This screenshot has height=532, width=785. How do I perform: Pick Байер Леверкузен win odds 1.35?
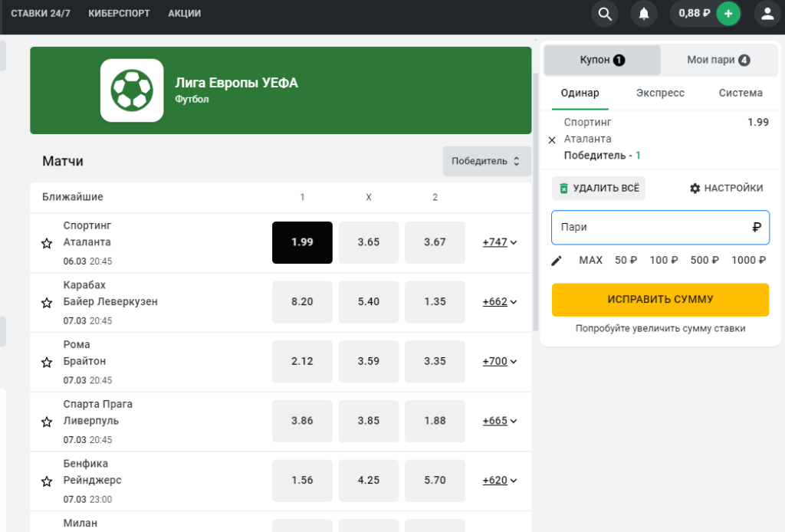click(x=435, y=302)
